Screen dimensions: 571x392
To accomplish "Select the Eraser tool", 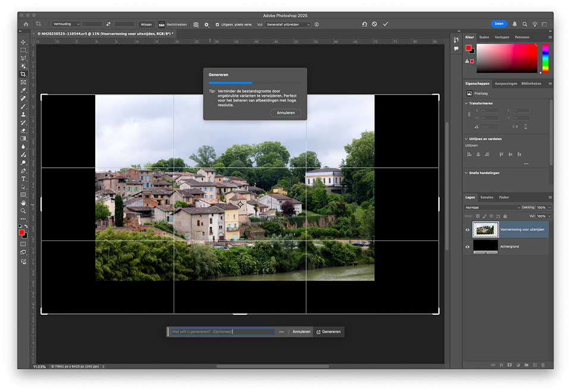I will (x=23, y=130).
